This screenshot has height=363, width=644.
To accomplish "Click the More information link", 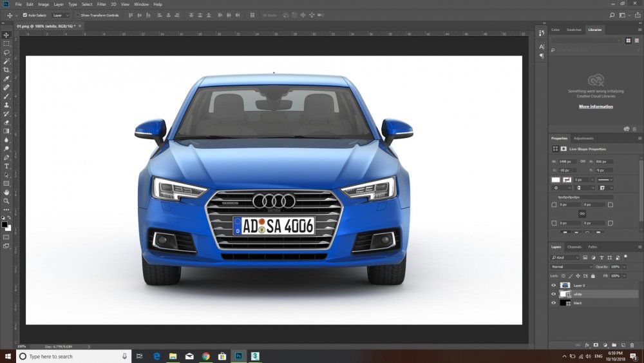I will tap(596, 106).
